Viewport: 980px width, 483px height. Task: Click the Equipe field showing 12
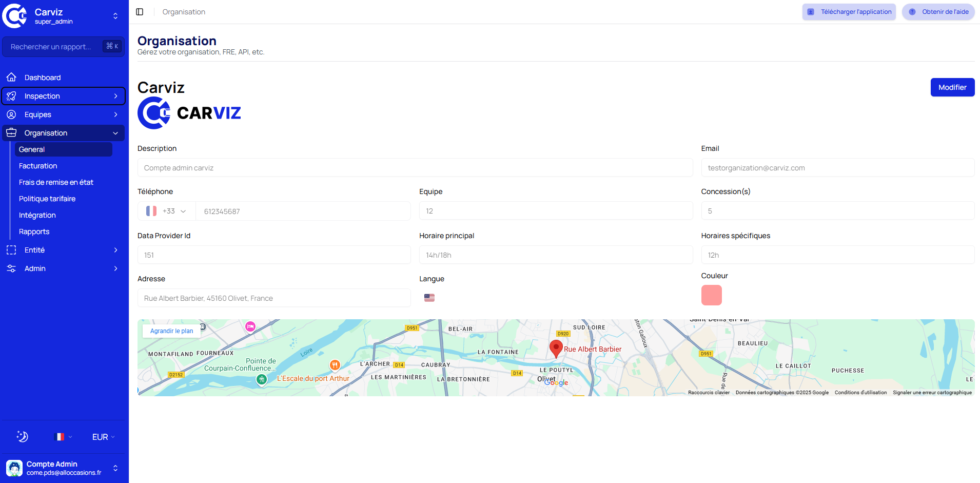(x=556, y=210)
